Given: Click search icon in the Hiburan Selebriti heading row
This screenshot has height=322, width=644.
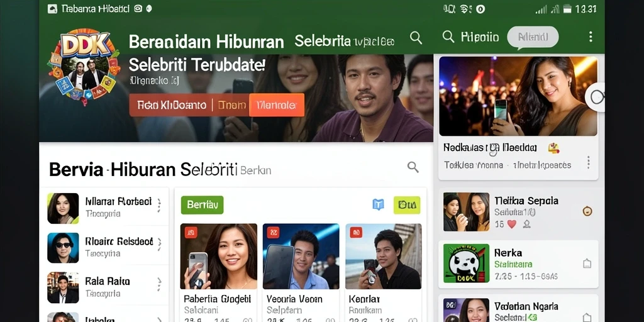Looking at the screenshot, I should [413, 167].
